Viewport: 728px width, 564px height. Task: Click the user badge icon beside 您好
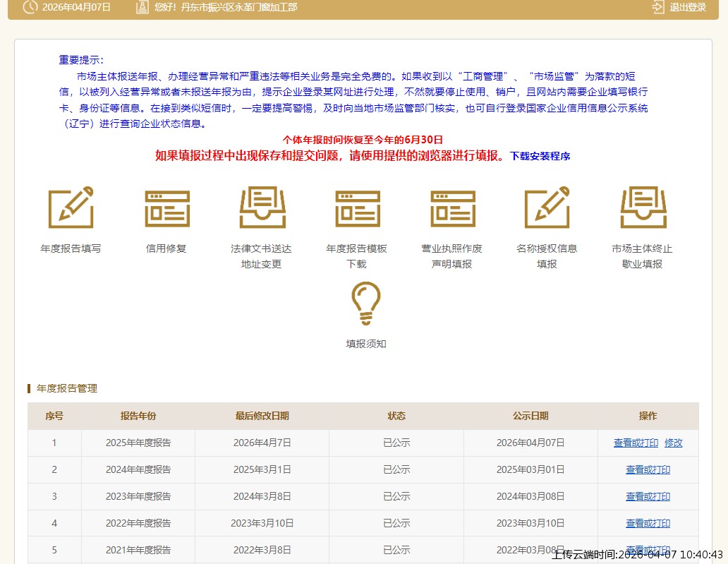[x=142, y=7]
